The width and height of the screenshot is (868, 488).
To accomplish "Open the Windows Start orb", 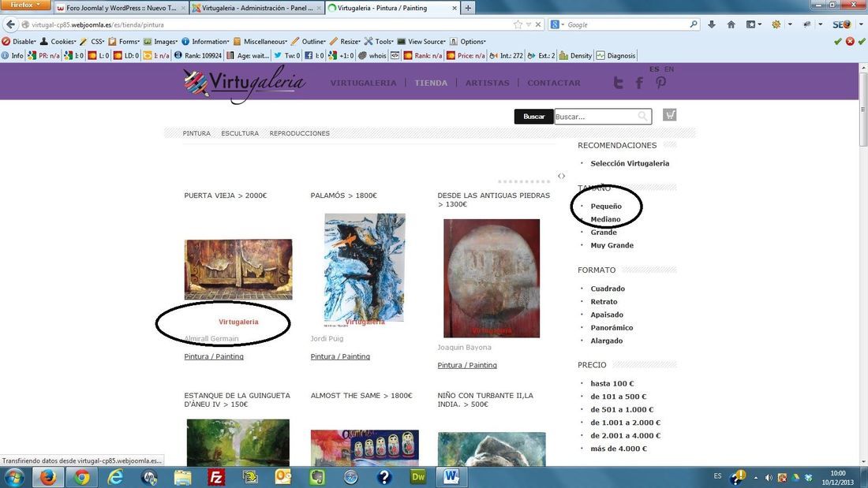I will coord(14,477).
